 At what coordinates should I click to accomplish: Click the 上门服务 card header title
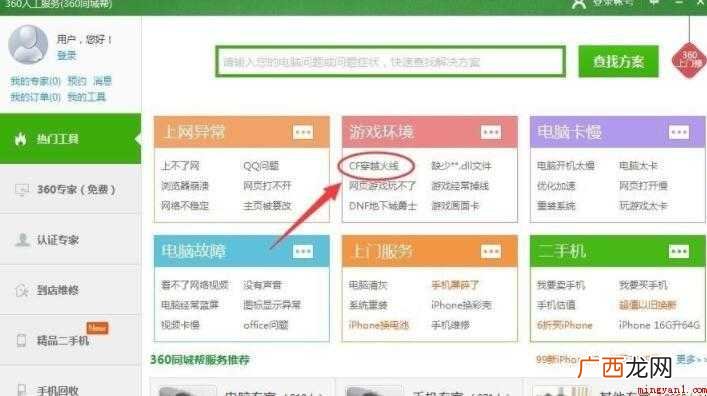click(381, 251)
